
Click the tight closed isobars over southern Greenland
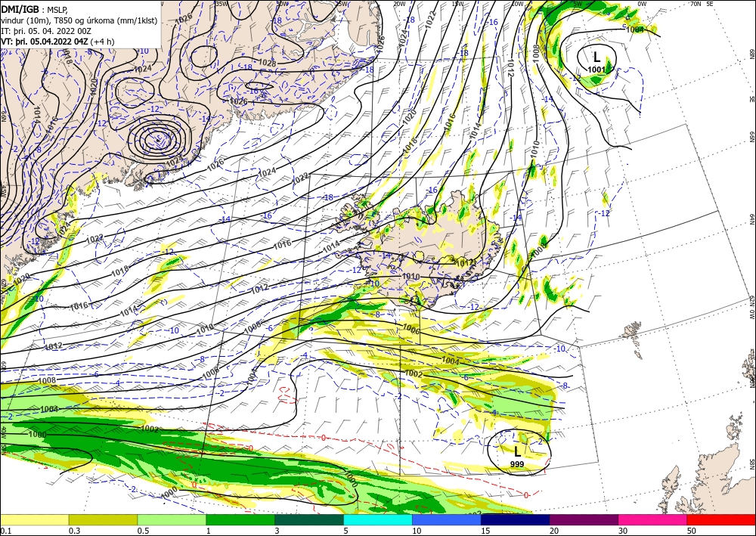coord(159,139)
